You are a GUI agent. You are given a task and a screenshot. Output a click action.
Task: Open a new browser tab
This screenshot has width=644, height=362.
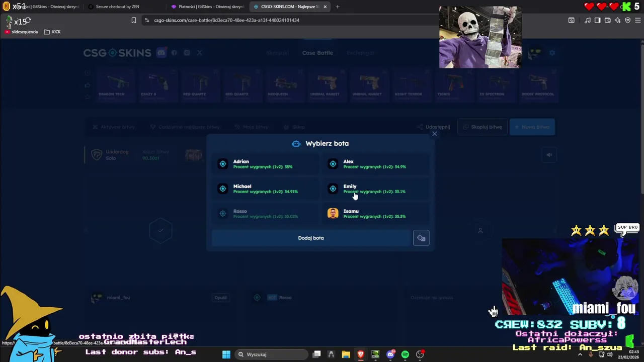[338, 7]
